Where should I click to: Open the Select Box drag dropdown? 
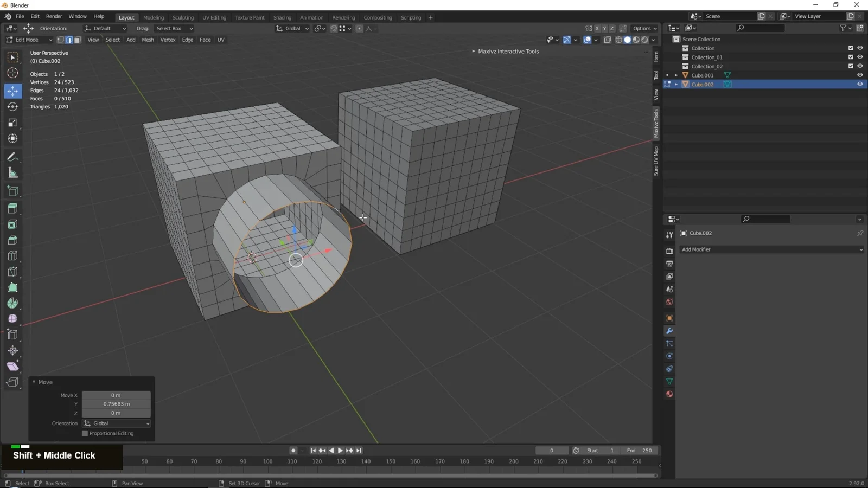coord(174,28)
